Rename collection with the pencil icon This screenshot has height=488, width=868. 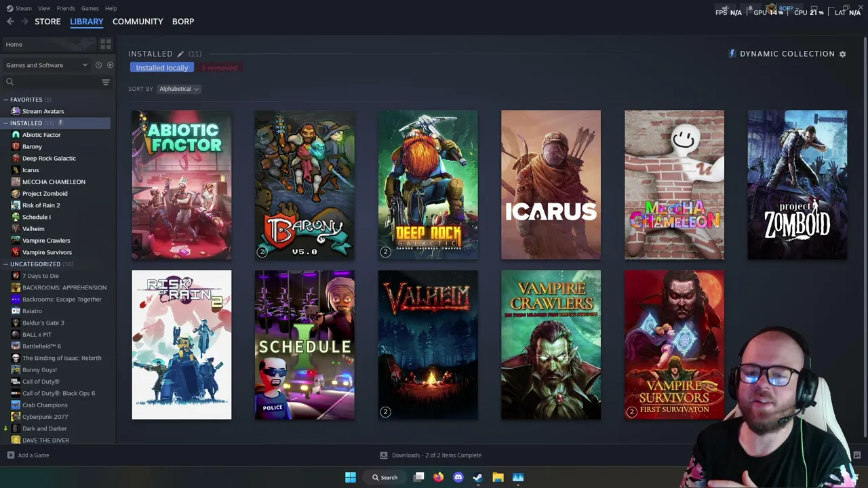180,54
